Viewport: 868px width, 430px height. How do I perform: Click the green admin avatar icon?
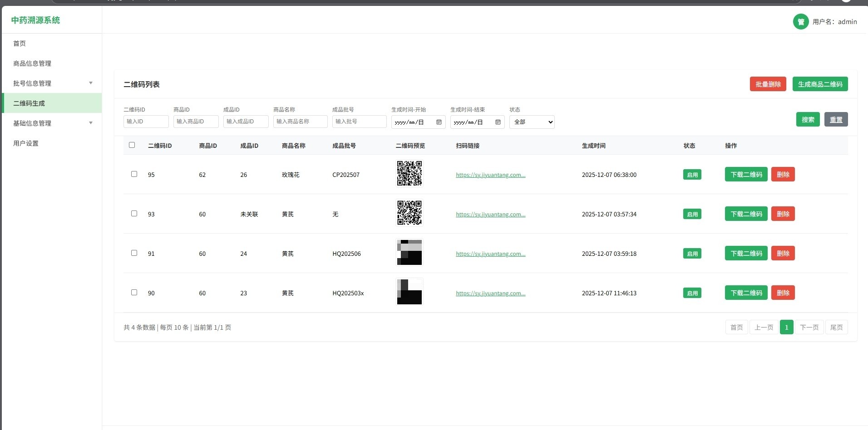(800, 22)
